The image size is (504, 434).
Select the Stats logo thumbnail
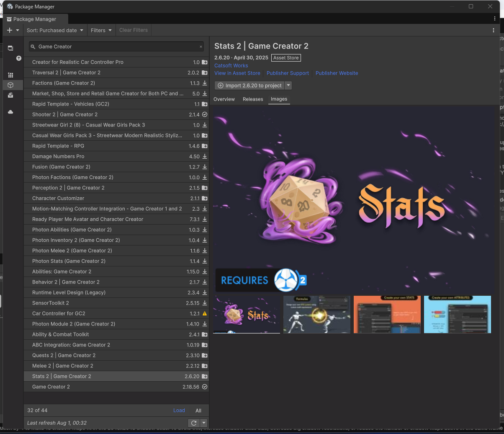point(247,315)
